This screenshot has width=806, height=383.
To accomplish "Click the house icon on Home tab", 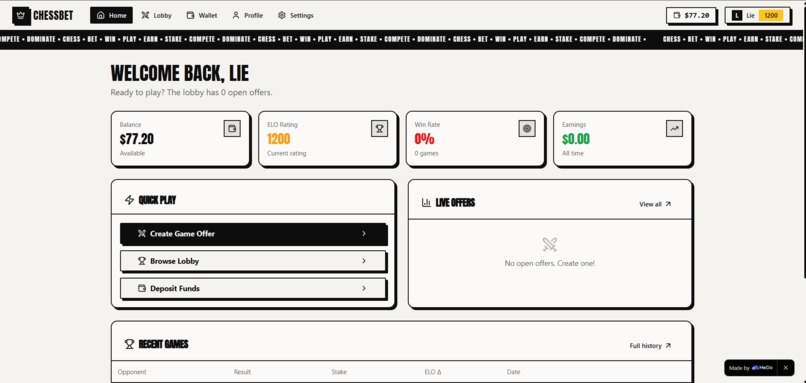I will click(x=101, y=15).
